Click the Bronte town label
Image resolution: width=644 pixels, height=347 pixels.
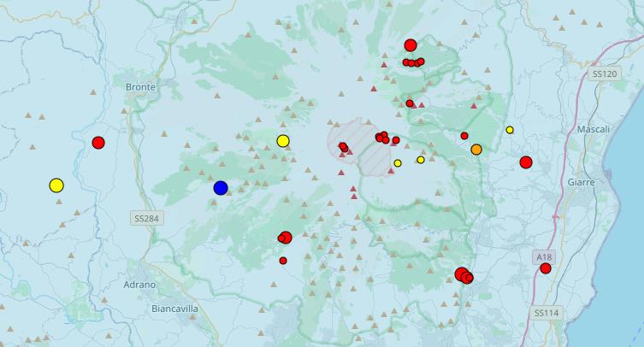coord(139,87)
